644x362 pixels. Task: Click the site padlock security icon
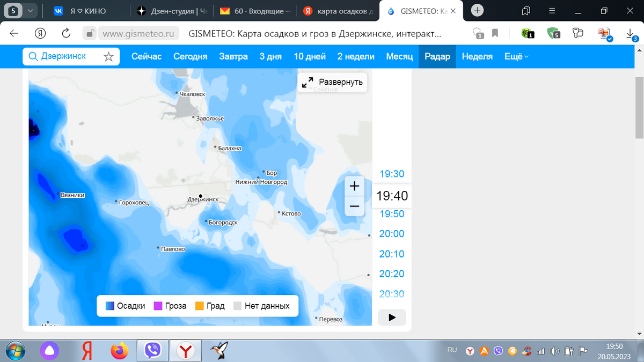(x=90, y=33)
